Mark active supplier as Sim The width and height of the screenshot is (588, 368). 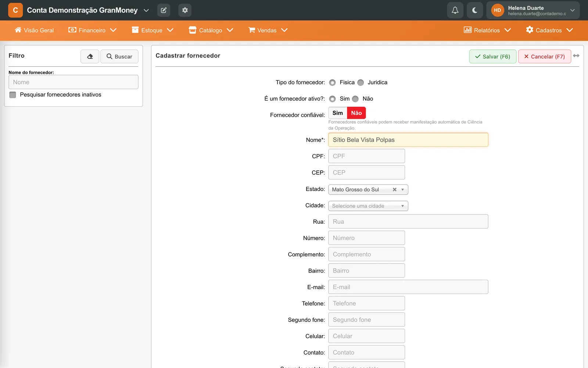coord(333,99)
